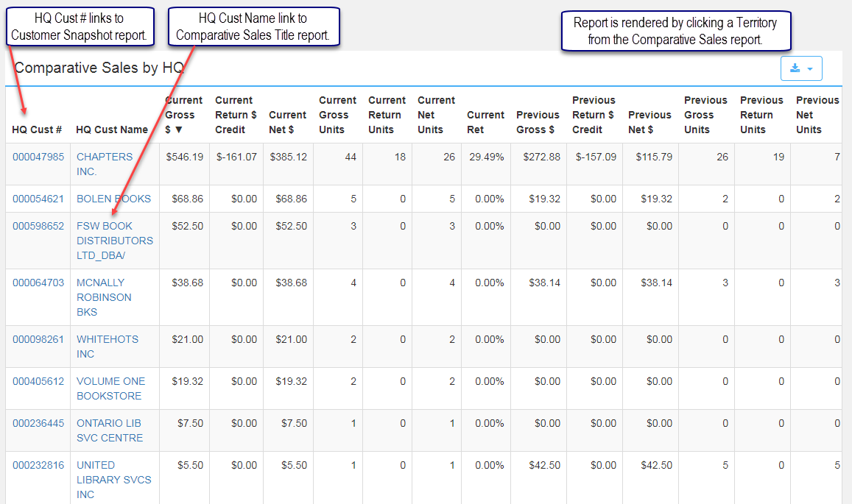This screenshot has width=852, height=504.
Task: Open customer number 000064703 link
Action: [x=38, y=283]
